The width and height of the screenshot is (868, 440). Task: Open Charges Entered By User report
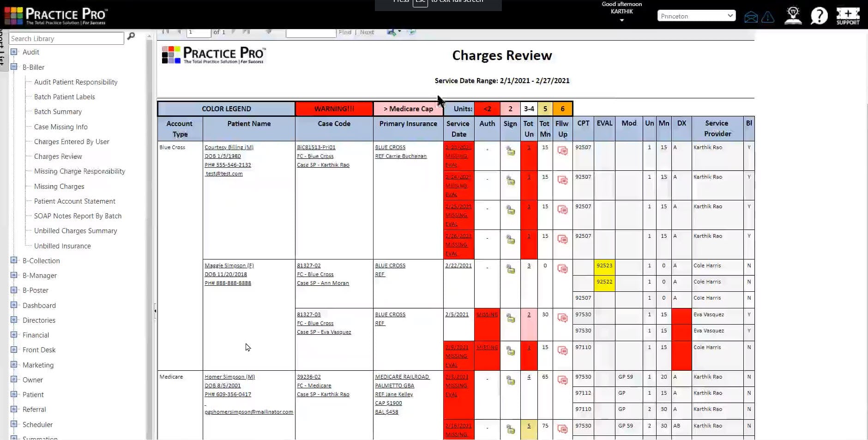pos(72,141)
